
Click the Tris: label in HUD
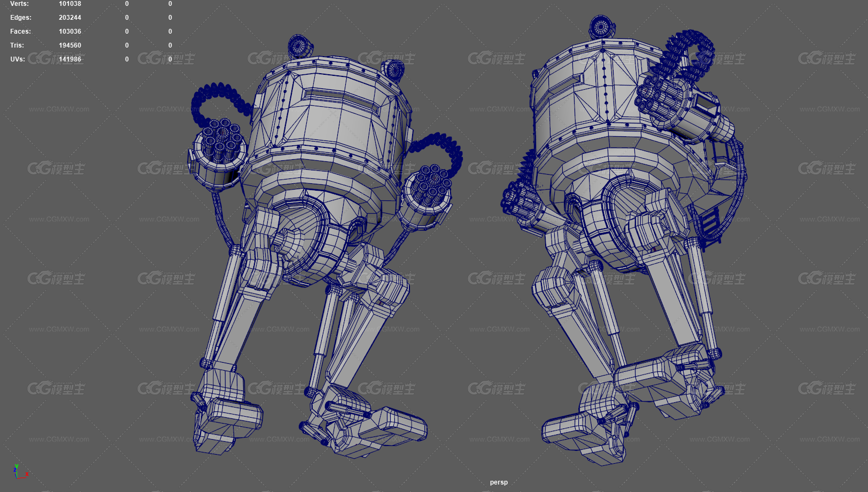(x=17, y=45)
